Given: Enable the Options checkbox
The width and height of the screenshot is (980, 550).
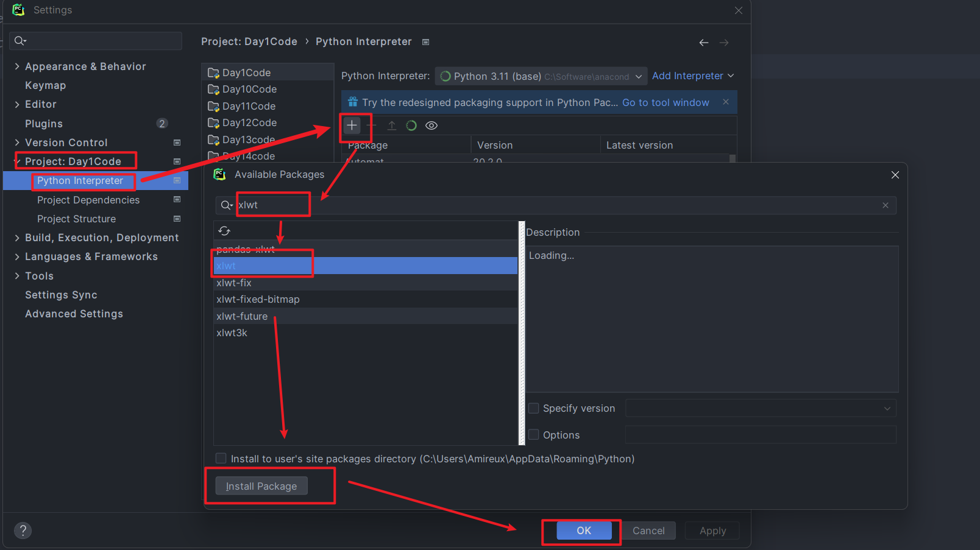Looking at the screenshot, I should pos(534,435).
